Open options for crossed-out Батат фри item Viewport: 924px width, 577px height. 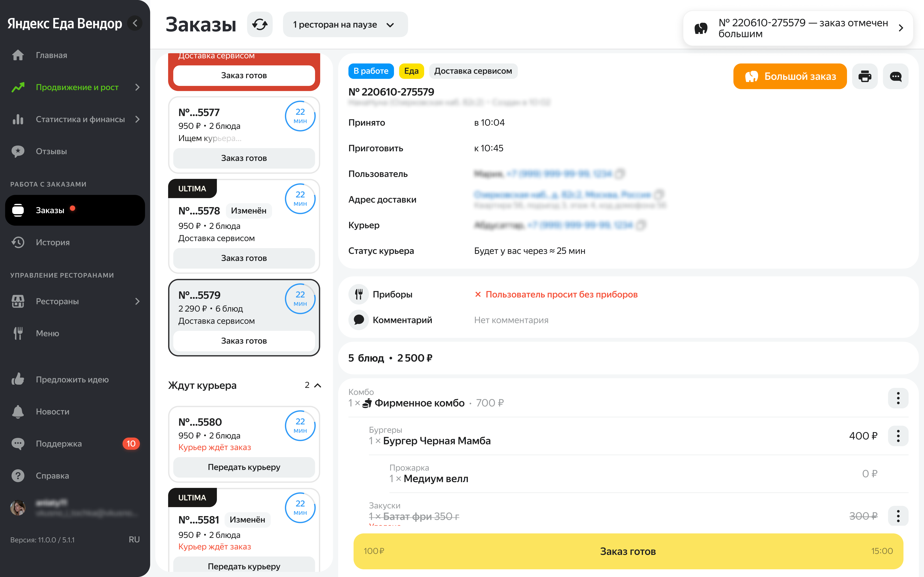tap(898, 516)
